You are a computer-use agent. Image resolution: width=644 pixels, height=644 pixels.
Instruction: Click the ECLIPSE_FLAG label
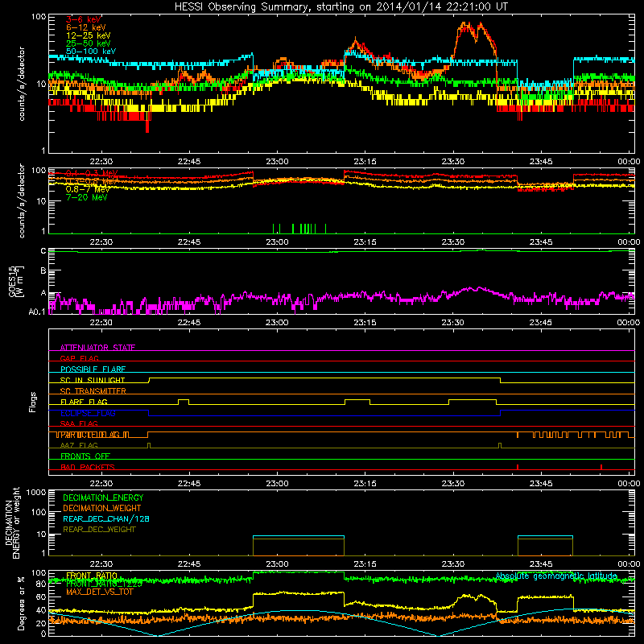pyautogui.click(x=88, y=413)
